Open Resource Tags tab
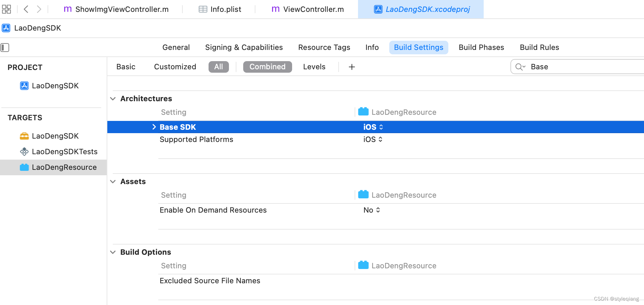The height and width of the screenshot is (305, 644). [324, 47]
